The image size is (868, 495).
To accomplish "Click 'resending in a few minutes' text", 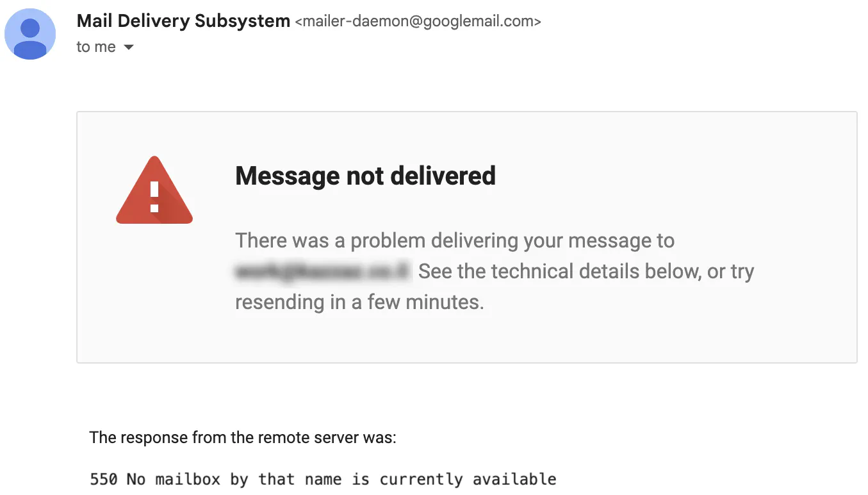I will 359,302.
